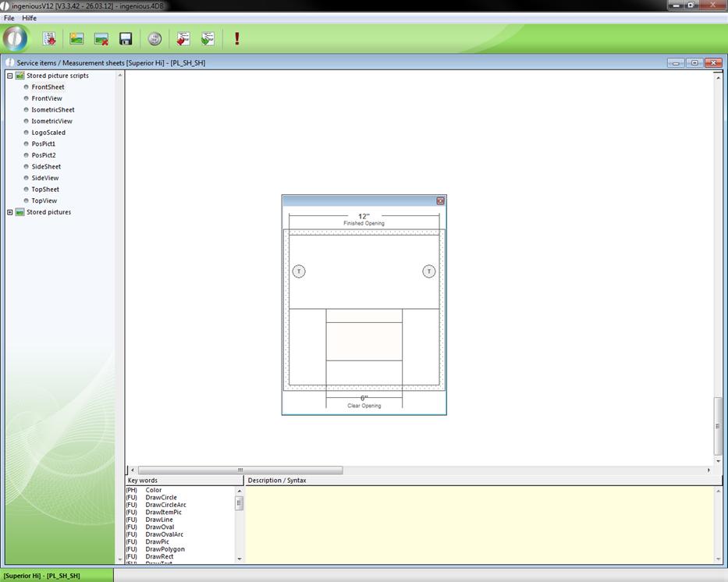Image resolution: width=728 pixels, height=582 pixels.
Task: Open the Hilfe menu
Action: (29, 18)
